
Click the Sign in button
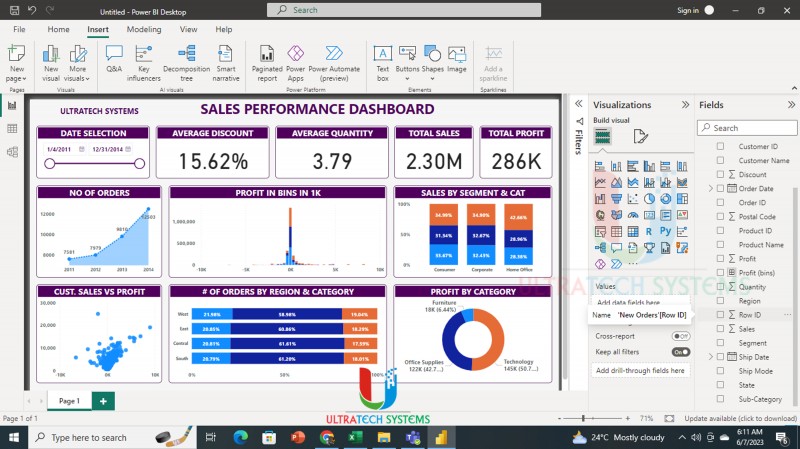(x=688, y=10)
